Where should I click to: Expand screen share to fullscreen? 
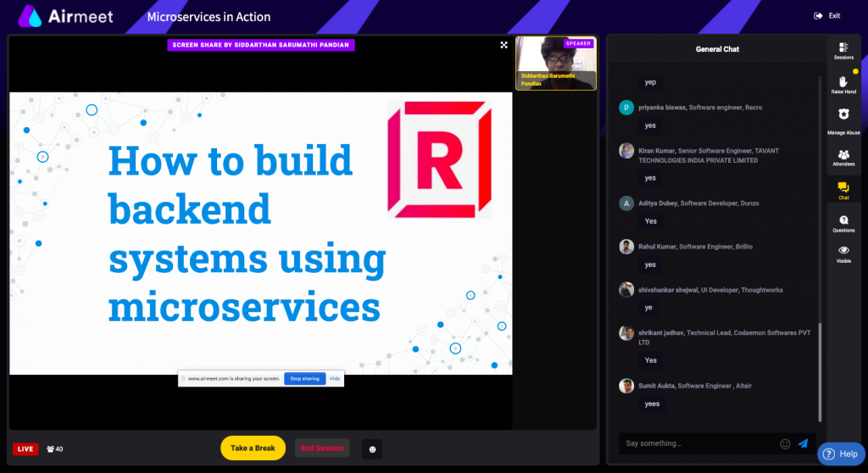[x=504, y=45]
